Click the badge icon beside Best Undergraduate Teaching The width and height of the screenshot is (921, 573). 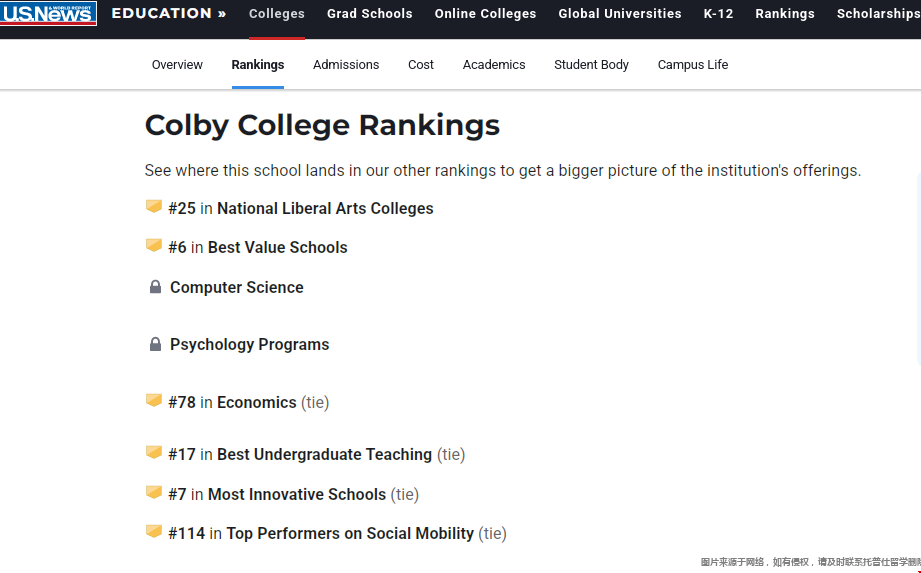point(154,453)
